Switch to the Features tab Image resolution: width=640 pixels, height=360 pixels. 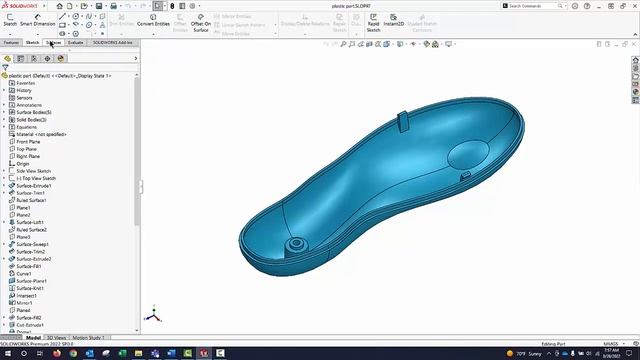pyautogui.click(x=11, y=42)
